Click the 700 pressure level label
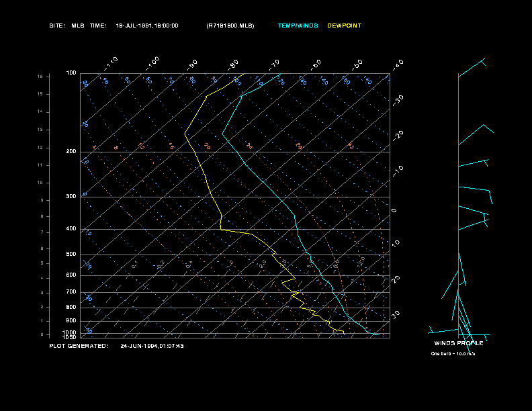 click(71, 291)
